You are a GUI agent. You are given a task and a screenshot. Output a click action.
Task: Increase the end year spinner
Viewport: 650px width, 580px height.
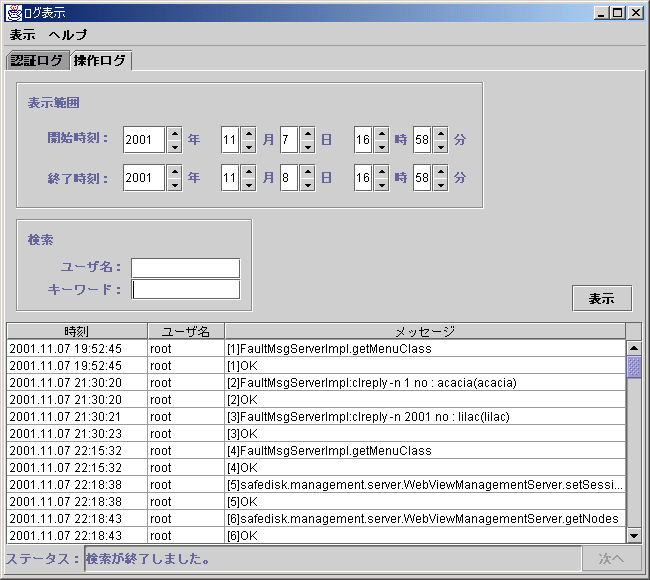coord(175,172)
